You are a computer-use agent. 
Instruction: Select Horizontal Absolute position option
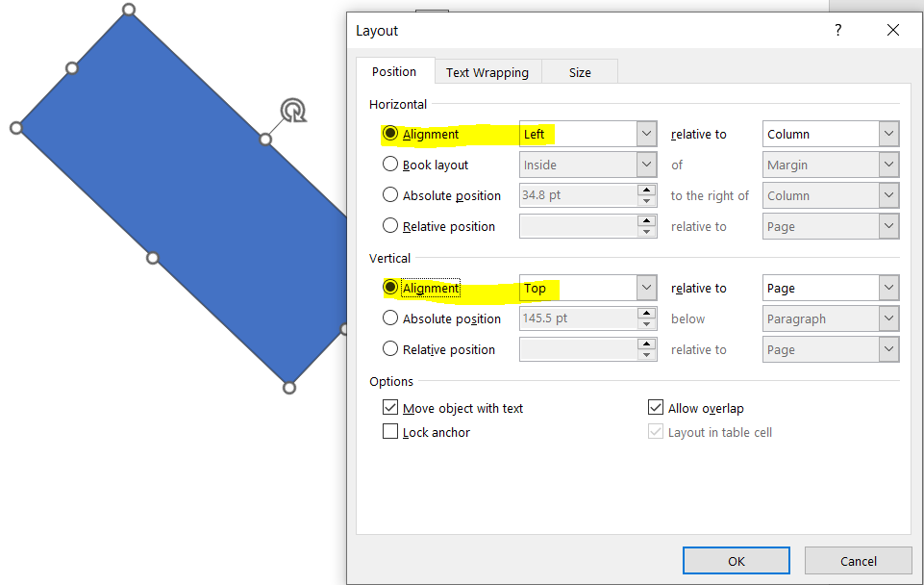pyautogui.click(x=390, y=195)
